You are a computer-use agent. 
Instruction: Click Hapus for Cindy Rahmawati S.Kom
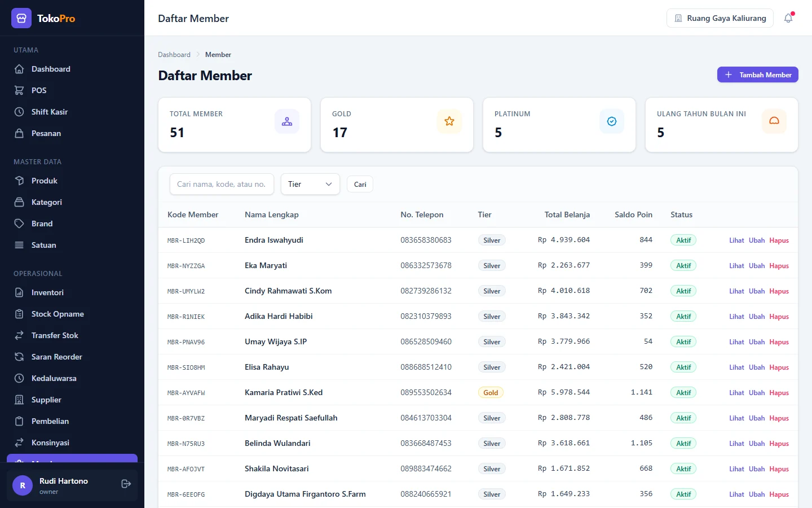[x=779, y=291]
